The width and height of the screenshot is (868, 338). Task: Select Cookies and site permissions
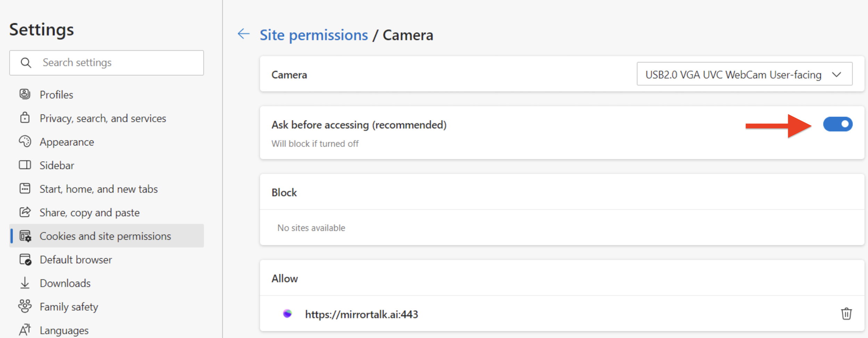pos(106,236)
